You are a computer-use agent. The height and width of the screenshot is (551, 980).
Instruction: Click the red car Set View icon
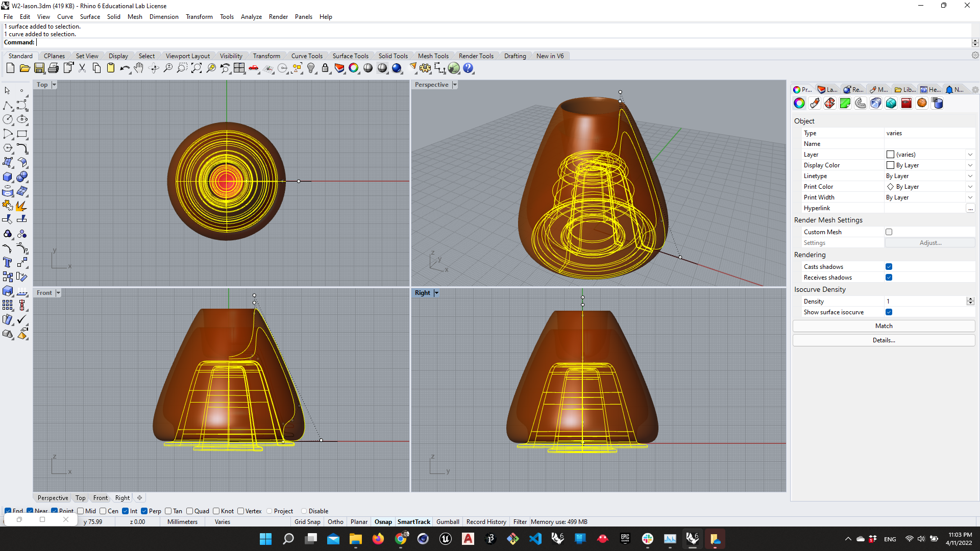click(254, 68)
